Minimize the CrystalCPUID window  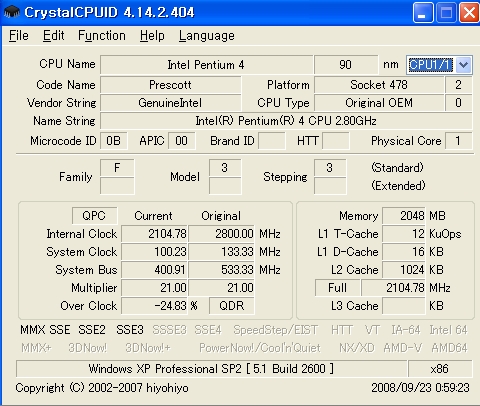point(423,12)
